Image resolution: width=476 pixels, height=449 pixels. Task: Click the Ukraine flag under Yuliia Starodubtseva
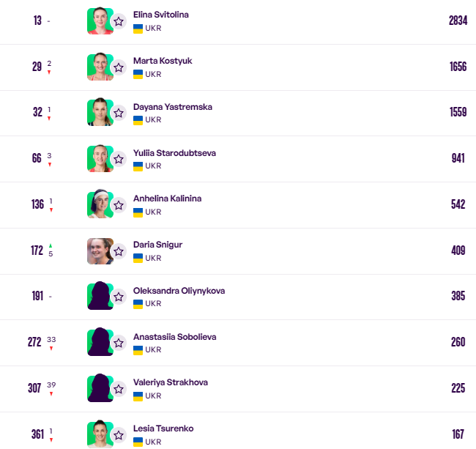(x=138, y=166)
